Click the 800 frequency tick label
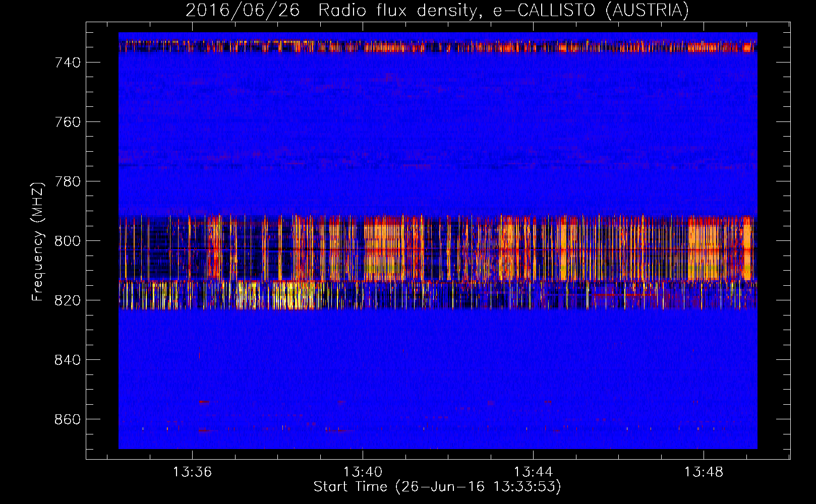Image resolution: width=816 pixels, height=504 pixels. click(68, 241)
